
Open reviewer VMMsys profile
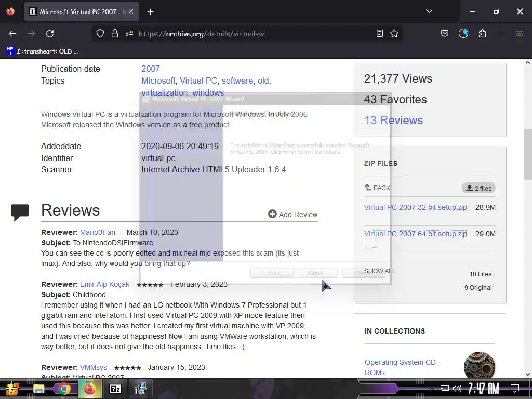(x=94, y=367)
